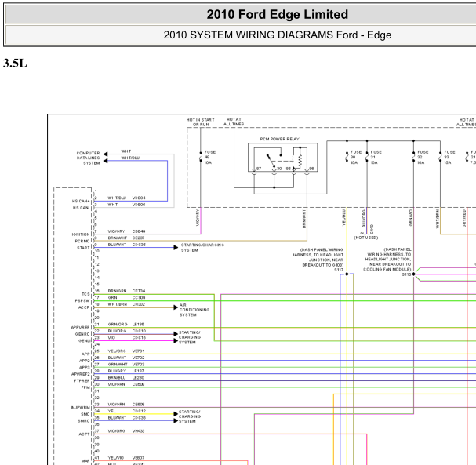
Task: Click the cooling fan module harness note
Action: click(387, 260)
